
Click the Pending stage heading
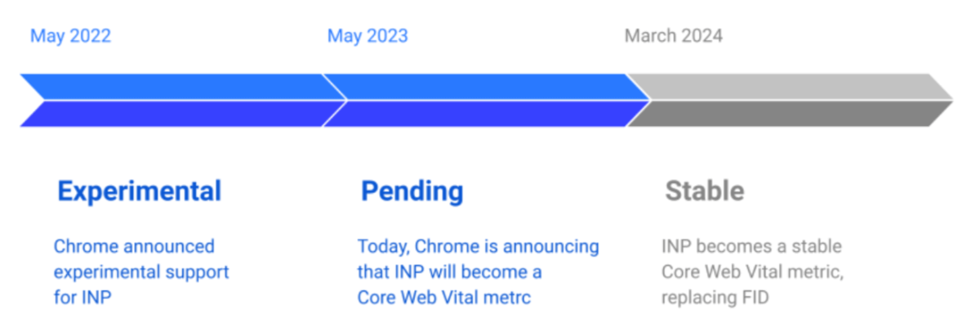point(412,191)
